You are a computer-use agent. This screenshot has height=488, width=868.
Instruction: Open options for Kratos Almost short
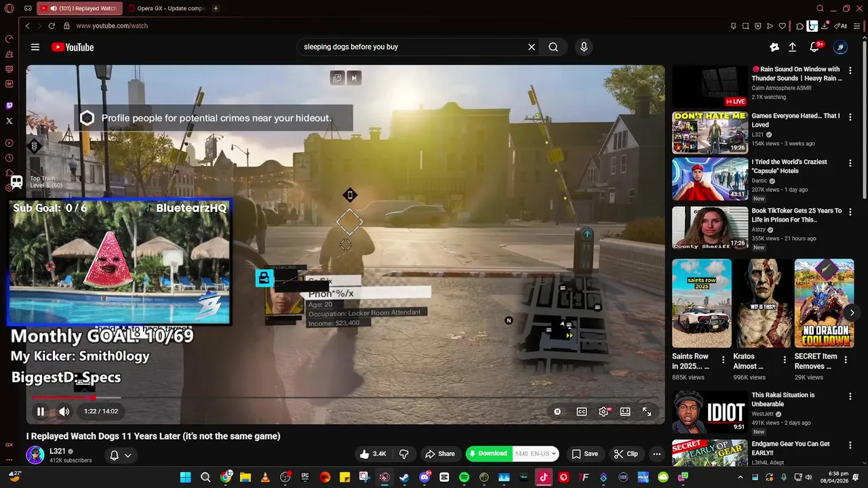point(785,359)
